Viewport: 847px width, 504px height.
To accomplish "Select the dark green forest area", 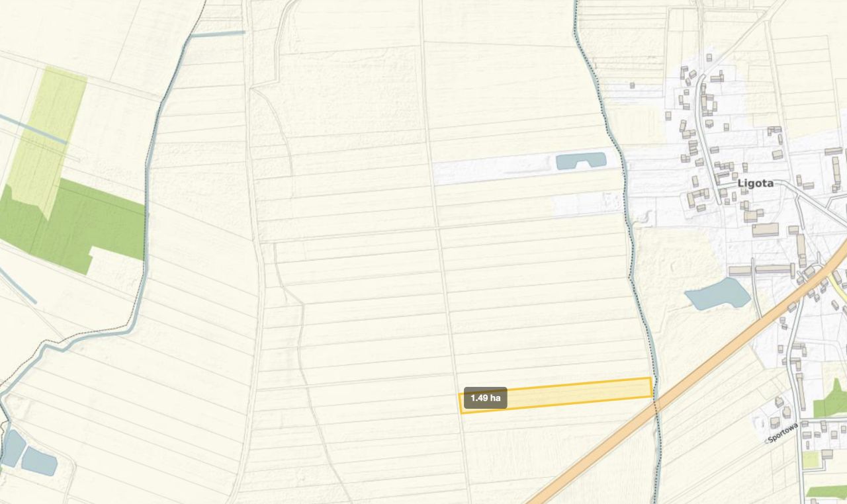I will pyautogui.click(x=73, y=225).
